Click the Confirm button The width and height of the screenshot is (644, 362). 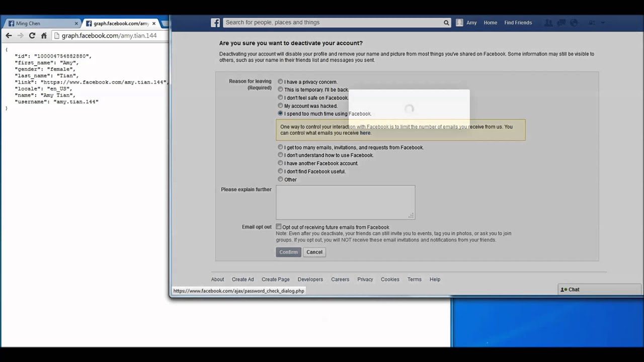point(288,252)
